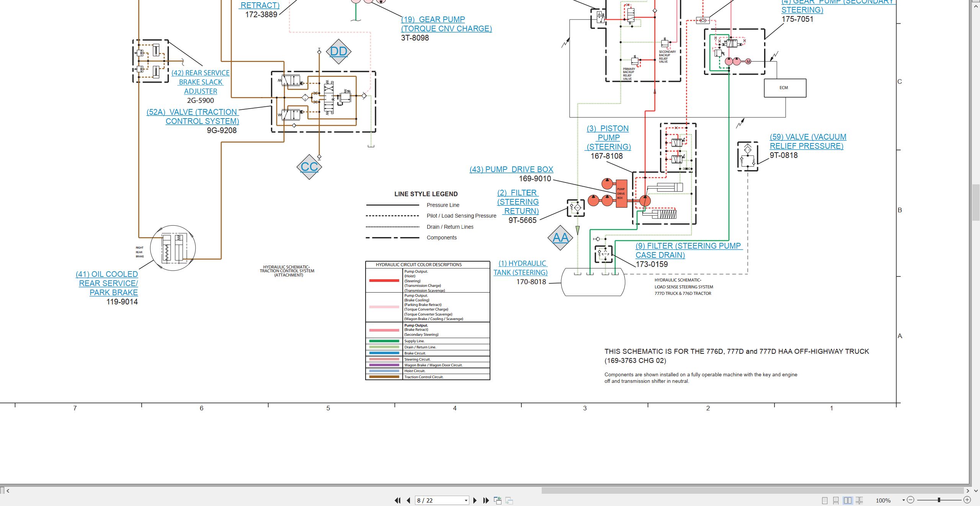Click the purple Wagon Brake circuit swatch
The height and width of the screenshot is (506, 980).
pos(384,365)
